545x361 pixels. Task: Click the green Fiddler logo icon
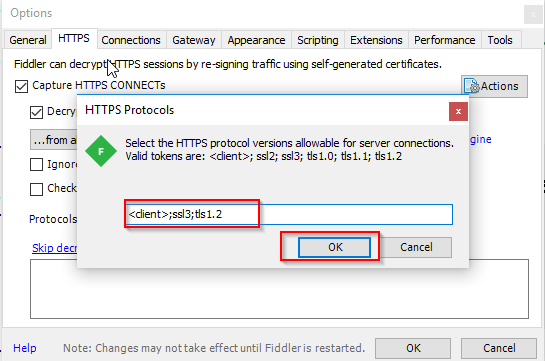click(101, 151)
